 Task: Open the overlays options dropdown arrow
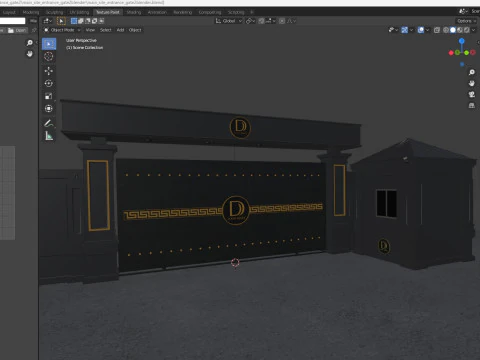point(428,30)
